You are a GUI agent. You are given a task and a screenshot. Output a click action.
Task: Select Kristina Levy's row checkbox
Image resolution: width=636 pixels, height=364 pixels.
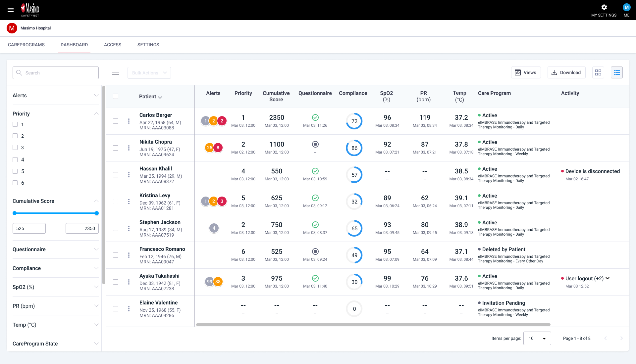[116, 202]
